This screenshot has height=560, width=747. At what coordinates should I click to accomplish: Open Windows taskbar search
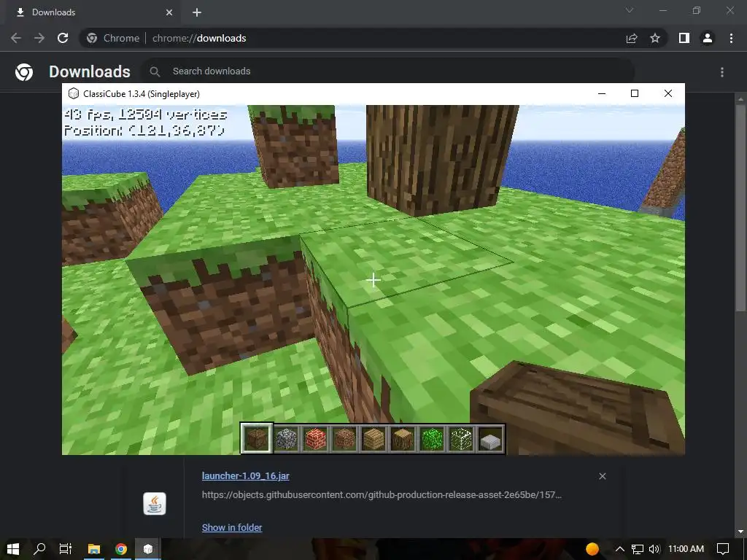coord(39,549)
